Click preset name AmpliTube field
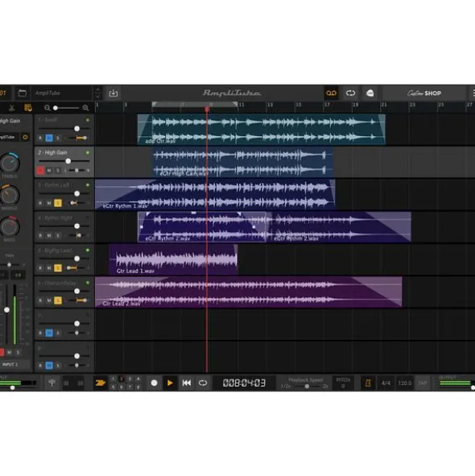 coord(62,93)
